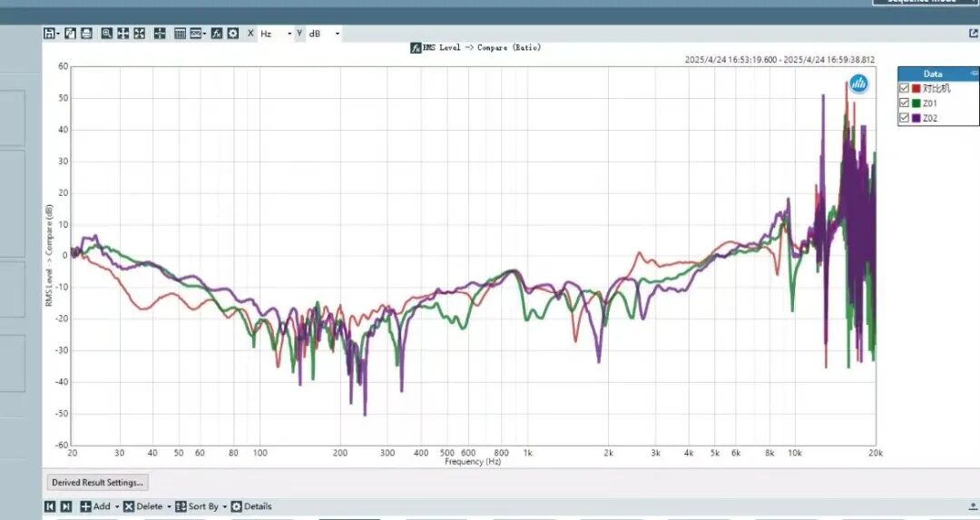Click the save graph data icon
This screenshot has width=980, height=520.
pos(49,34)
